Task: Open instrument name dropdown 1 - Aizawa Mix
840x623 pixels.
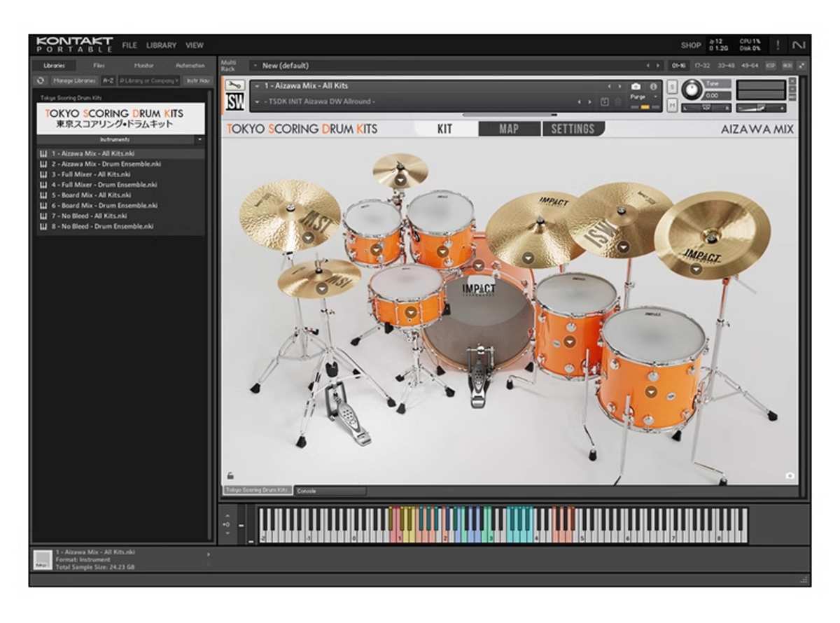Action: click(x=258, y=86)
